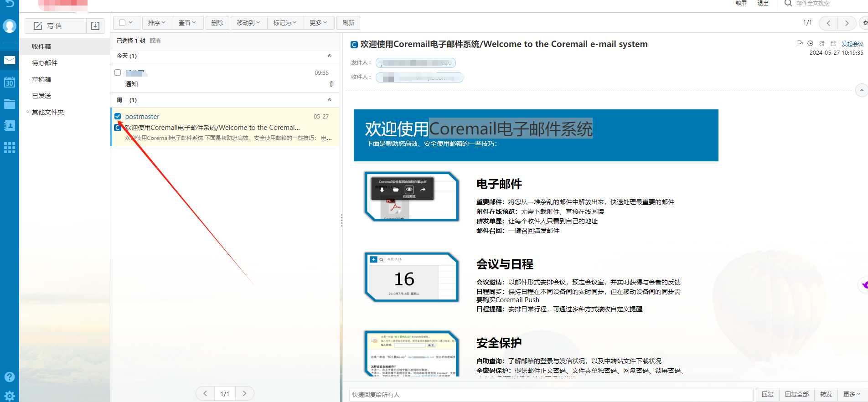Open the postmaster welcome email row
868x402 pixels.
pyautogui.click(x=226, y=127)
